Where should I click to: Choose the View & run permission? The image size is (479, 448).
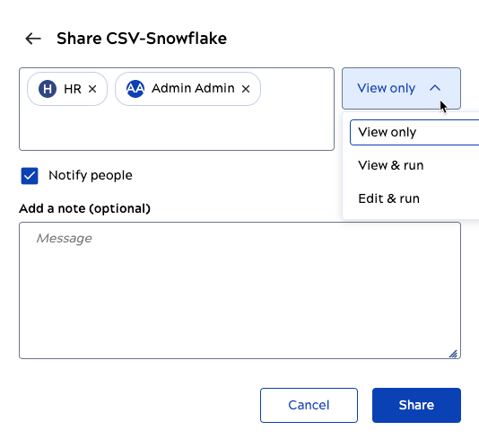pyautogui.click(x=391, y=165)
